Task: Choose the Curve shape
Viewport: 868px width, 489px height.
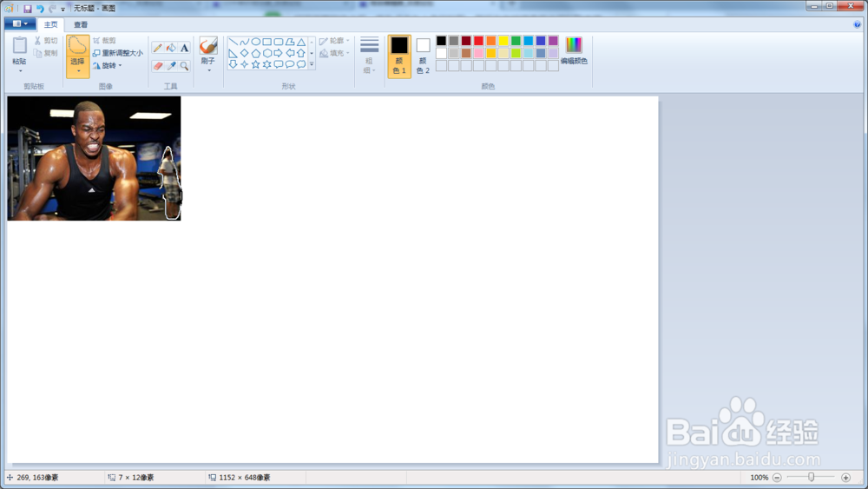Action: pos(244,42)
